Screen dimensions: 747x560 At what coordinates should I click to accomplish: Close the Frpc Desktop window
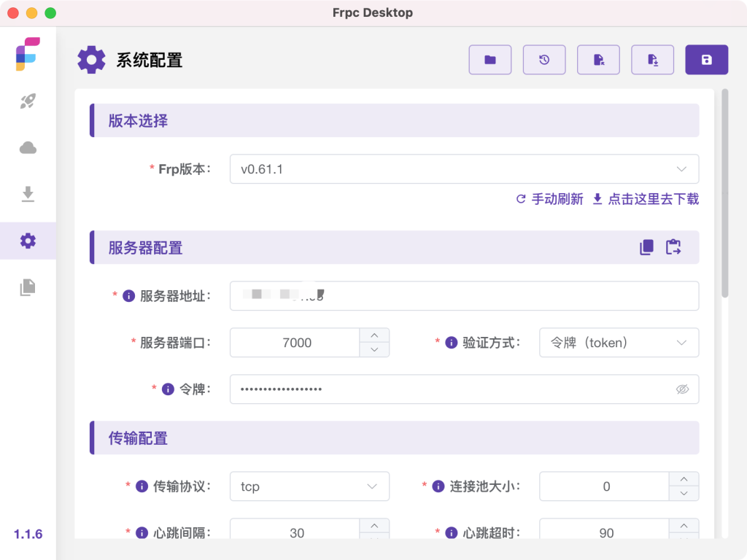13,13
